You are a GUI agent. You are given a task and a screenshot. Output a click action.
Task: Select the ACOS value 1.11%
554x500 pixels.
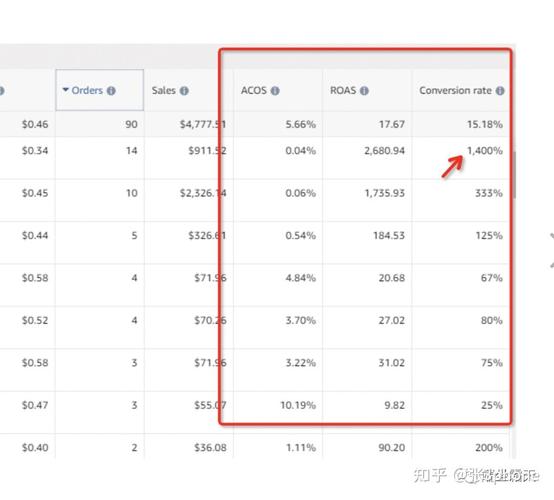[x=300, y=448]
